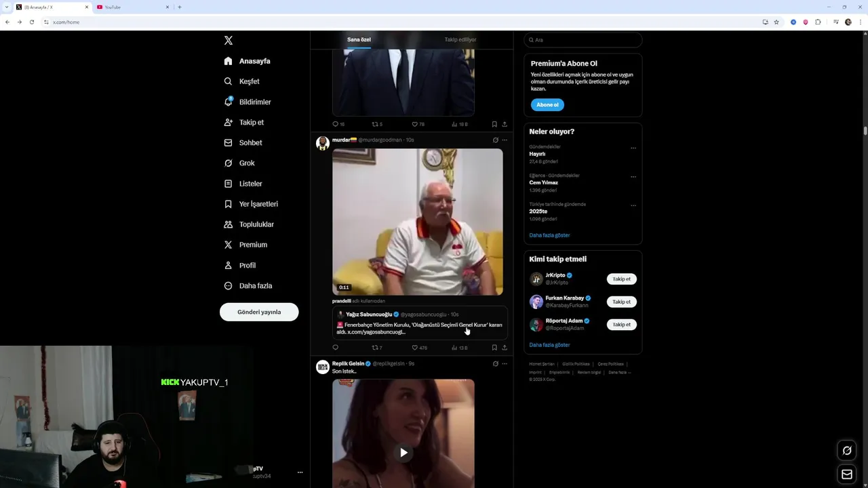Screen dimensions: 868x488
Task: Play the murdar post video
Action: tap(418, 222)
